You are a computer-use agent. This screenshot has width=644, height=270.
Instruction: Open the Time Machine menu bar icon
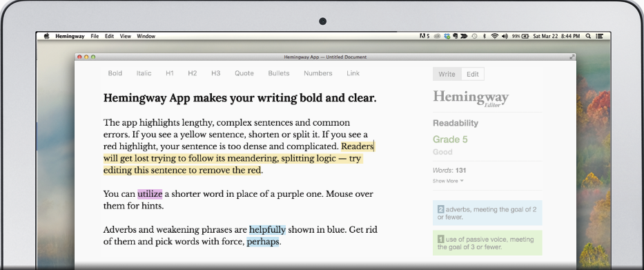pyautogui.click(x=475, y=36)
